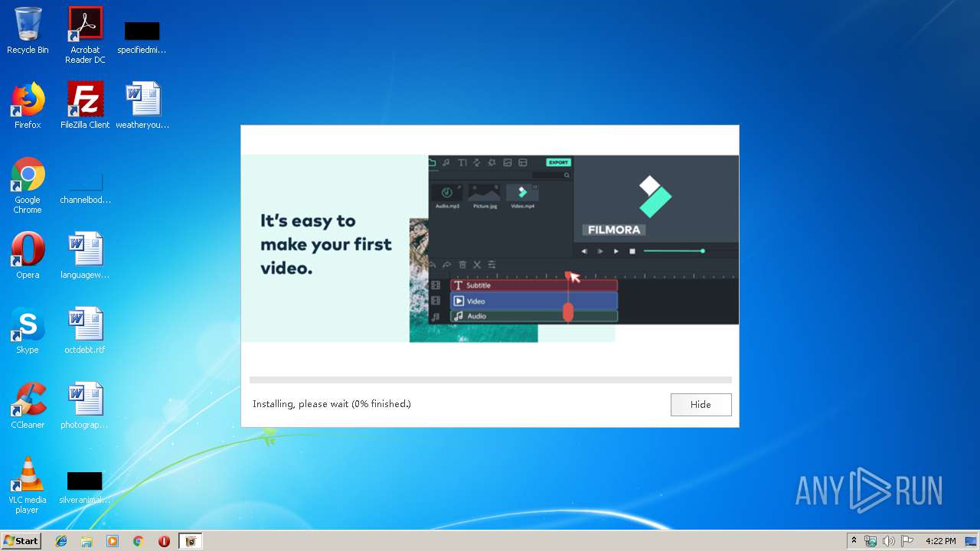
Task: Select the weatheryou... Word document
Action: [x=142, y=106]
